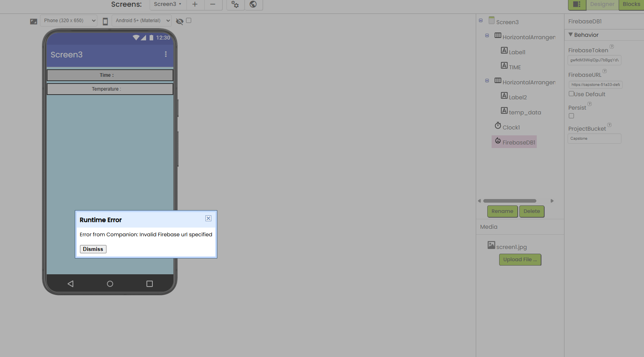Click the three-dot menu on phone preview

click(166, 54)
